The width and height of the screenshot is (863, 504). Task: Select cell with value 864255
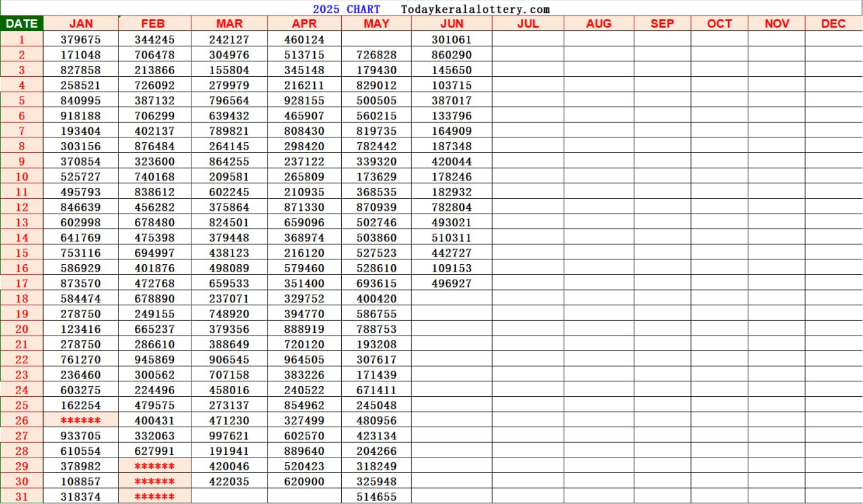coord(229,162)
